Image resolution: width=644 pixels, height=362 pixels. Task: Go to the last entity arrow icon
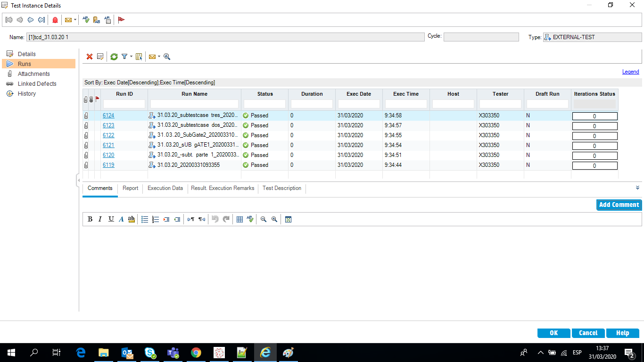pos(41,20)
